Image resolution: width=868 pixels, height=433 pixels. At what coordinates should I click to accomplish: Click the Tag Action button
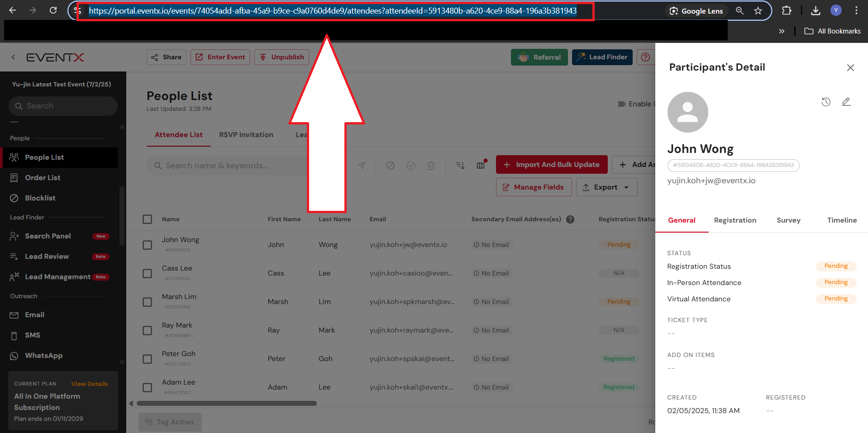click(170, 422)
